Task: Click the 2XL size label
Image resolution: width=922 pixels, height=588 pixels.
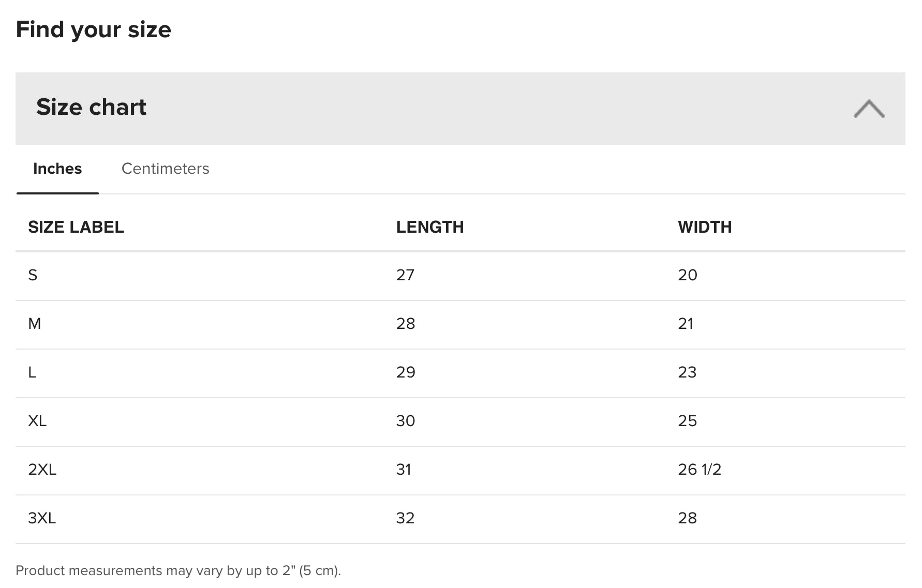Action: click(x=42, y=470)
